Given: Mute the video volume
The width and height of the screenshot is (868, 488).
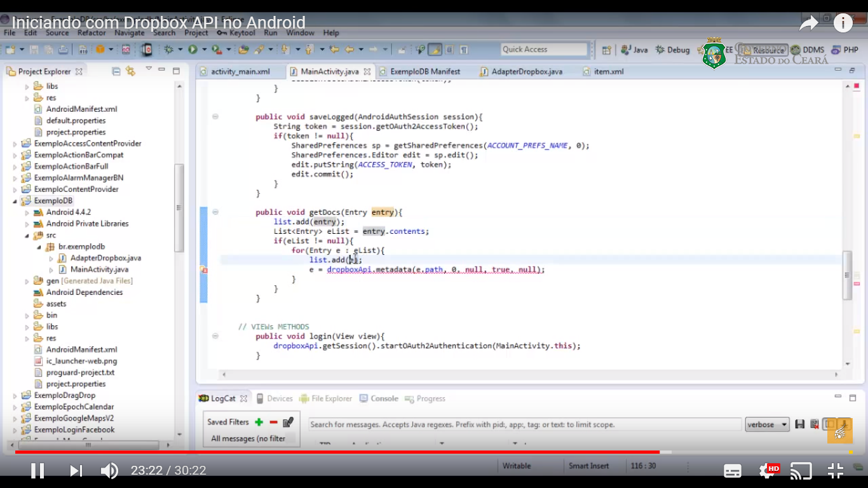Looking at the screenshot, I should [x=109, y=471].
